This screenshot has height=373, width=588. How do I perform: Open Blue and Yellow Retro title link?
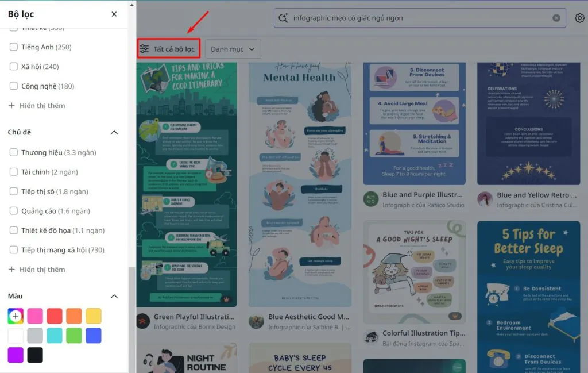(537, 195)
